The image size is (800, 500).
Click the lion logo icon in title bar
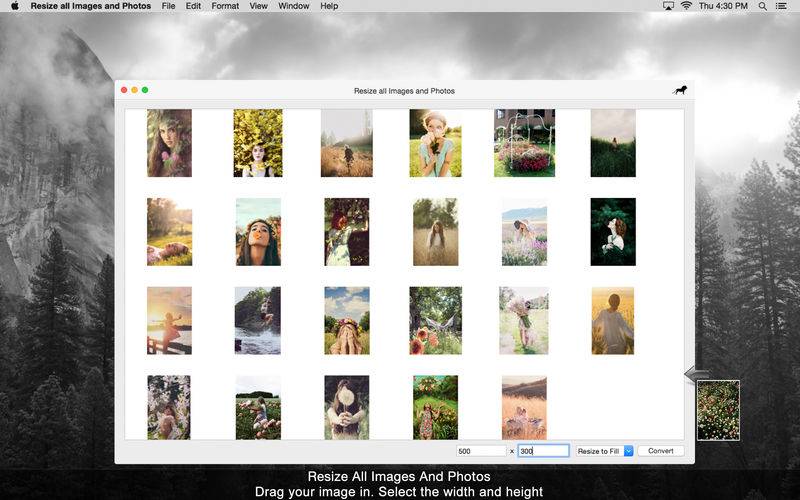coord(679,90)
